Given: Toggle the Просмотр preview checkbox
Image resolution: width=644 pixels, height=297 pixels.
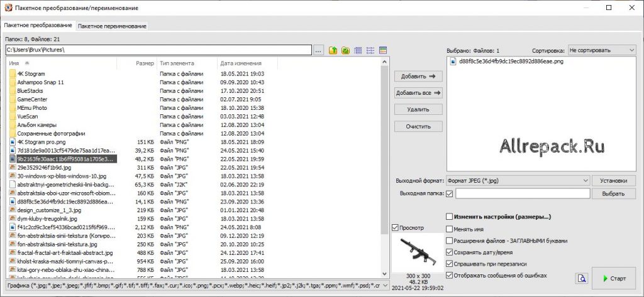Looking at the screenshot, I should (x=395, y=228).
